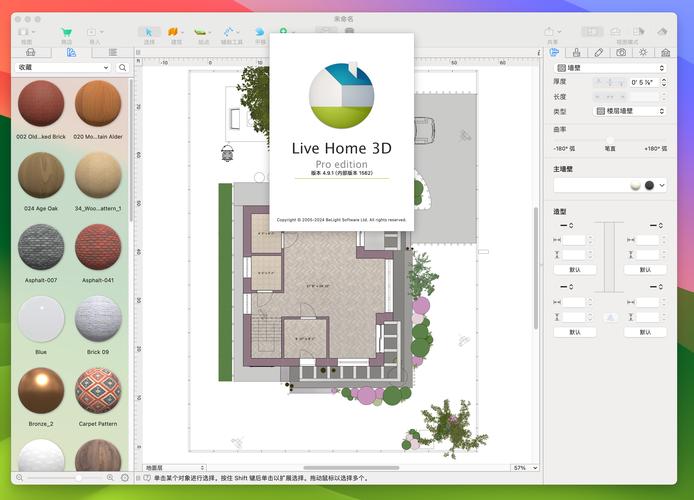The image size is (694, 500).
Task: Open the floor wall type dropdown
Action: (x=629, y=111)
